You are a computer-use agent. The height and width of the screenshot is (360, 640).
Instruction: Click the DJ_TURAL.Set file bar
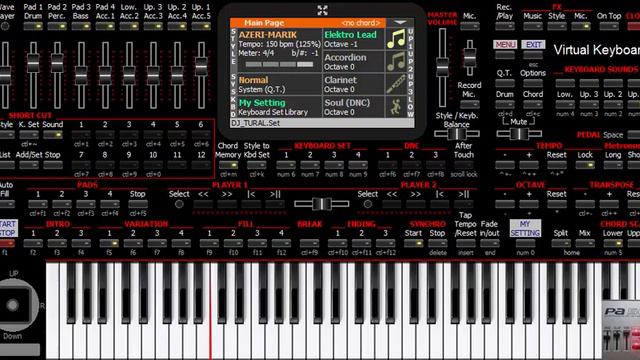click(x=322, y=123)
